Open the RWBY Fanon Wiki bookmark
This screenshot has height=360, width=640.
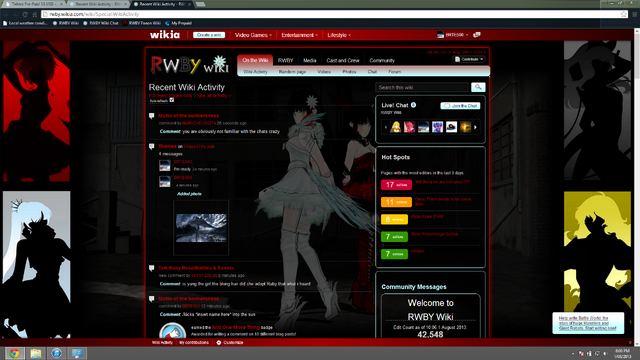pyautogui.click(x=142, y=23)
